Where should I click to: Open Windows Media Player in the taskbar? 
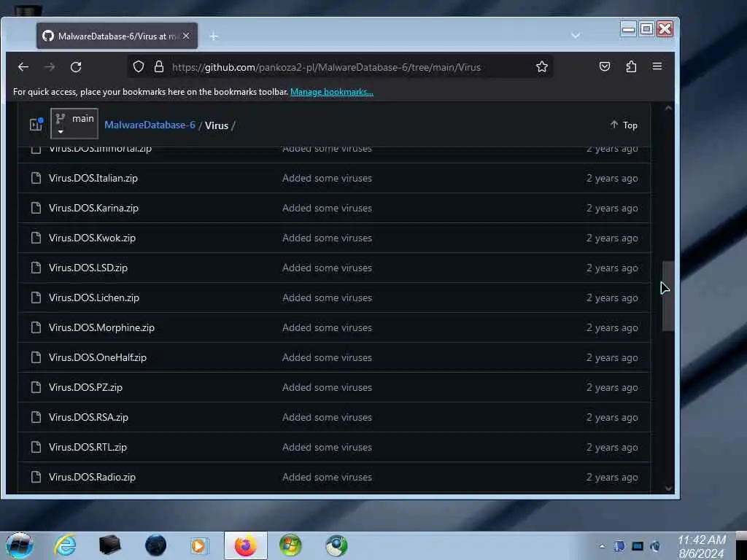tap(199, 545)
